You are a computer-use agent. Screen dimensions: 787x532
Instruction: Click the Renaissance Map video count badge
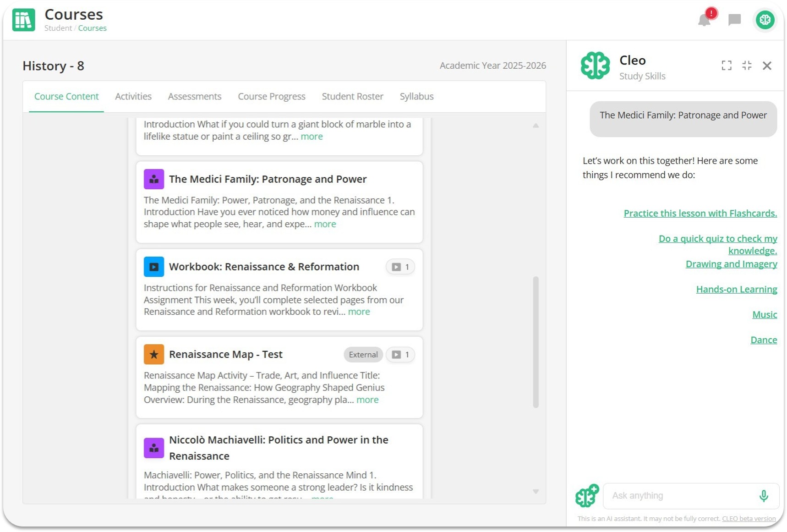pyautogui.click(x=400, y=355)
